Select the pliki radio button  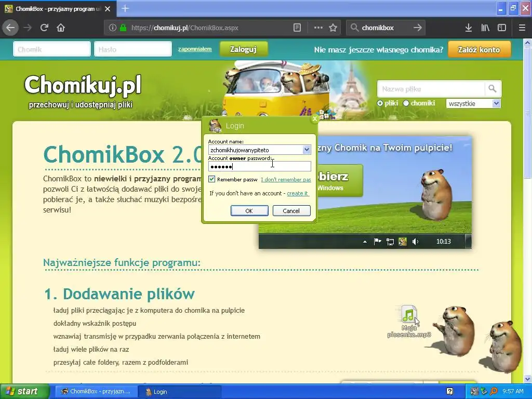380,103
